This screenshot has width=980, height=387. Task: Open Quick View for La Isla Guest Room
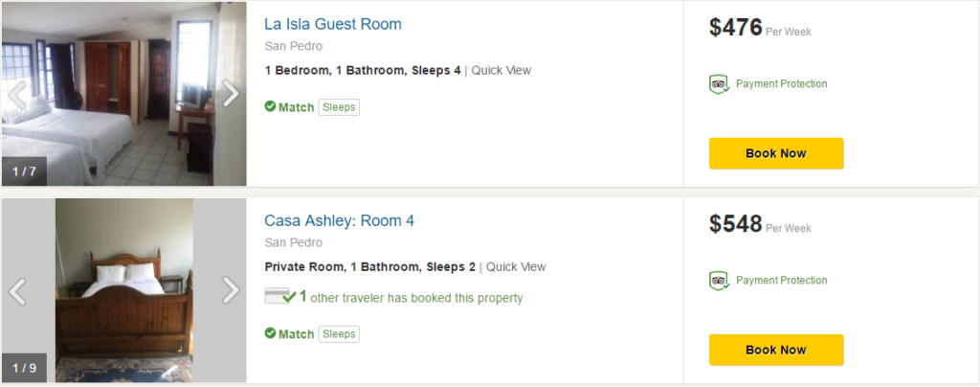pyautogui.click(x=501, y=70)
